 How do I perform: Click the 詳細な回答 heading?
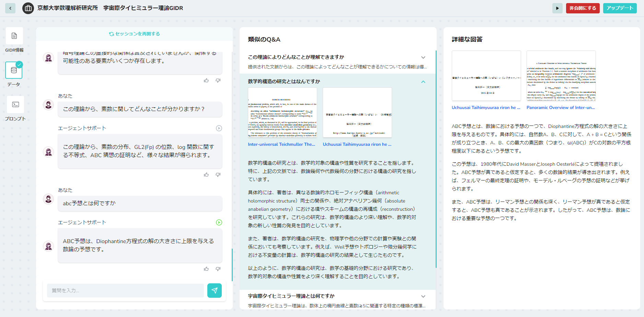(467, 40)
